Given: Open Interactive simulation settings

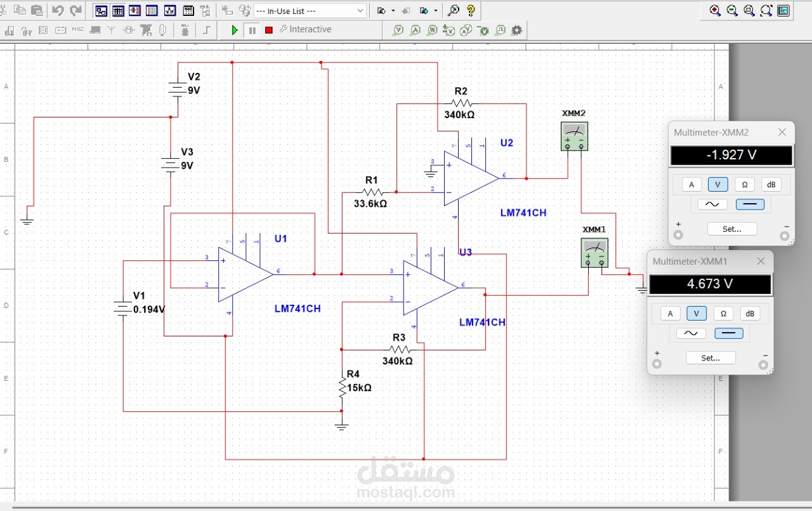Looking at the screenshot, I should [x=306, y=29].
